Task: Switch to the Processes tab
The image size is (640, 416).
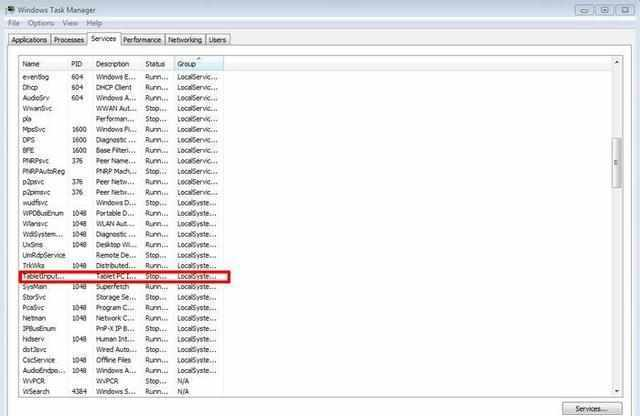Action: pos(69,40)
